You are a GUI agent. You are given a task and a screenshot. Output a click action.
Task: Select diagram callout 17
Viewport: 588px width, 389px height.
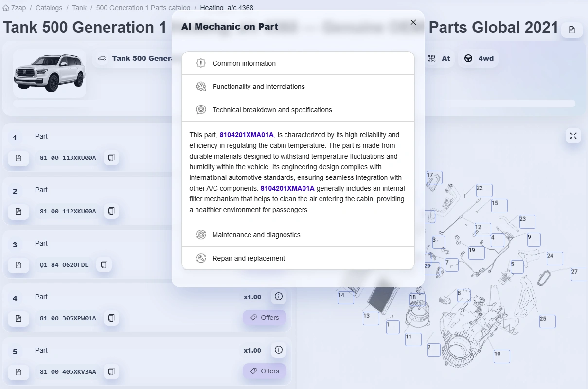434,177
